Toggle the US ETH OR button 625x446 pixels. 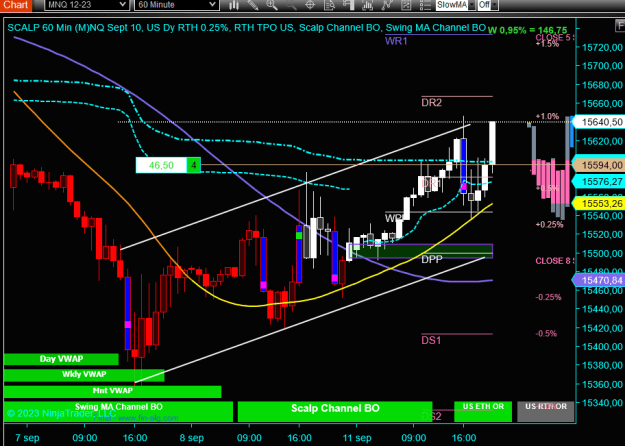pyautogui.click(x=483, y=411)
